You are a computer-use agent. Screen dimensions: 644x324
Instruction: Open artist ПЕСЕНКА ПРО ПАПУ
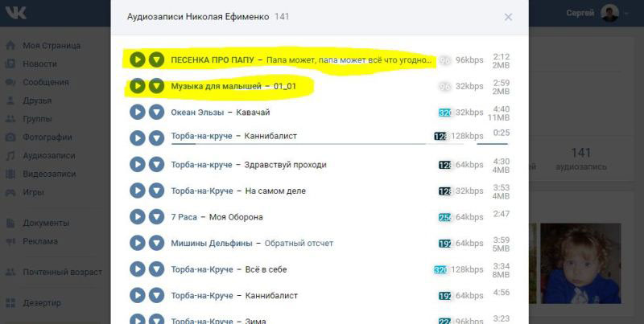pos(213,59)
